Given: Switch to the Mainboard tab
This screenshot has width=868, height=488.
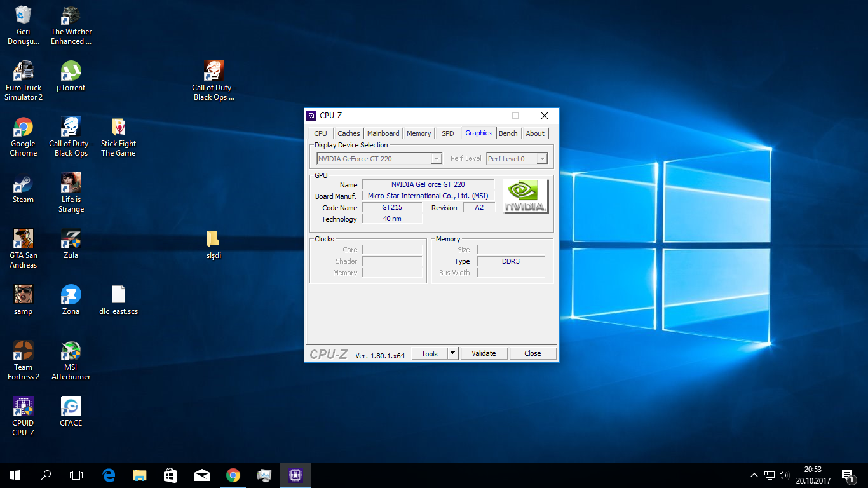Looking at the screenshot, I should pos(383,133).
